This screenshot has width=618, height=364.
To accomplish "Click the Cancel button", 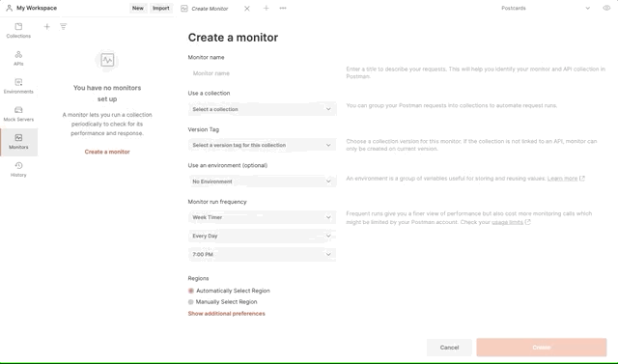I will tap(449, 348).
